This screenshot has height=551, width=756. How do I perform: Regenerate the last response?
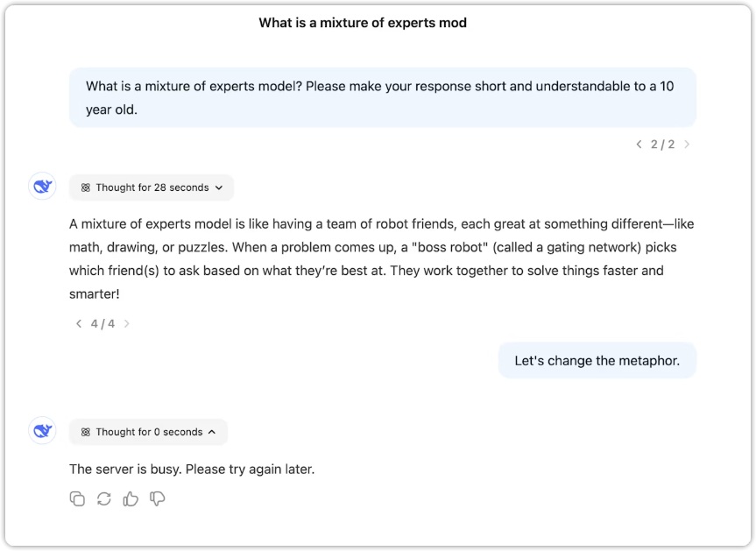pyautogui.click(x=103, y=498)
